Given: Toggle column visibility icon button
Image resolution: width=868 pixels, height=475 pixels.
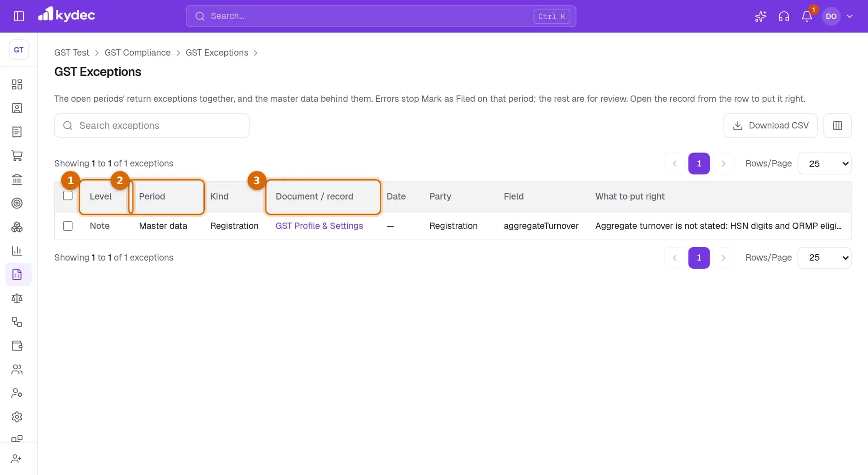Looking at the screenshot, I should 837,125.
